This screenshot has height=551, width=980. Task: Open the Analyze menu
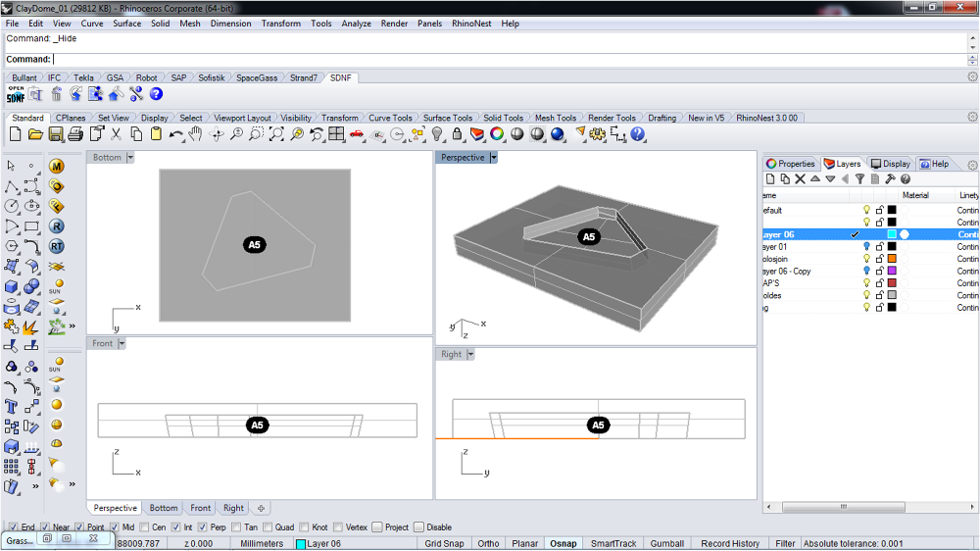[356, 24]
